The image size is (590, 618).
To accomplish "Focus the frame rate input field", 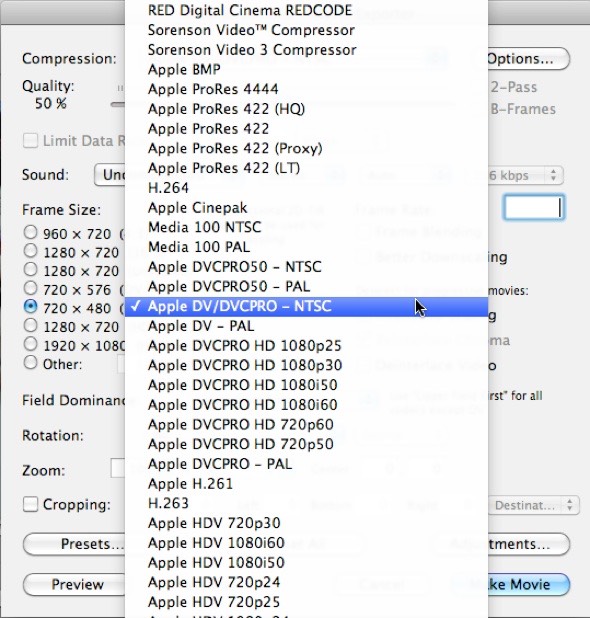I will click(x=534, y=207).
